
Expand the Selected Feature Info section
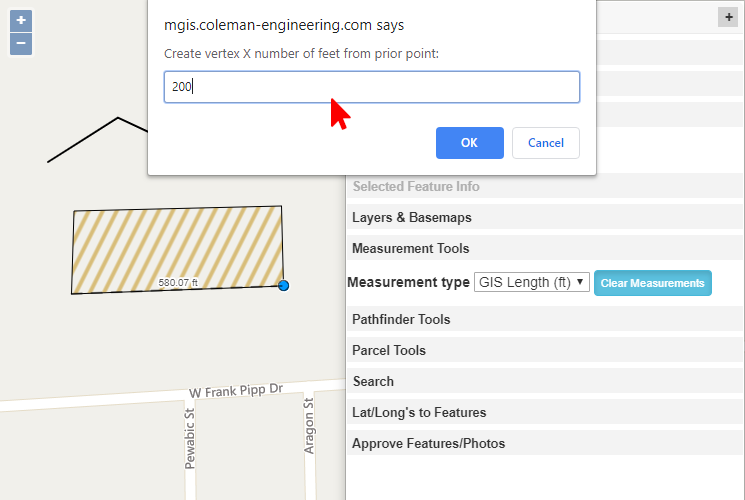click(415, 187)
